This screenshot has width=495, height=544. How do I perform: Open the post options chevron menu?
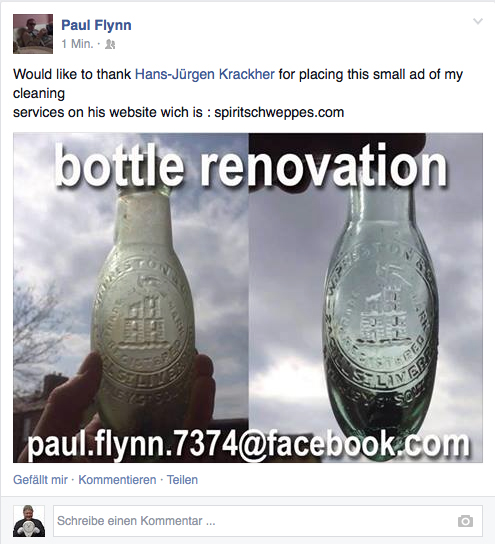point(478,22)
